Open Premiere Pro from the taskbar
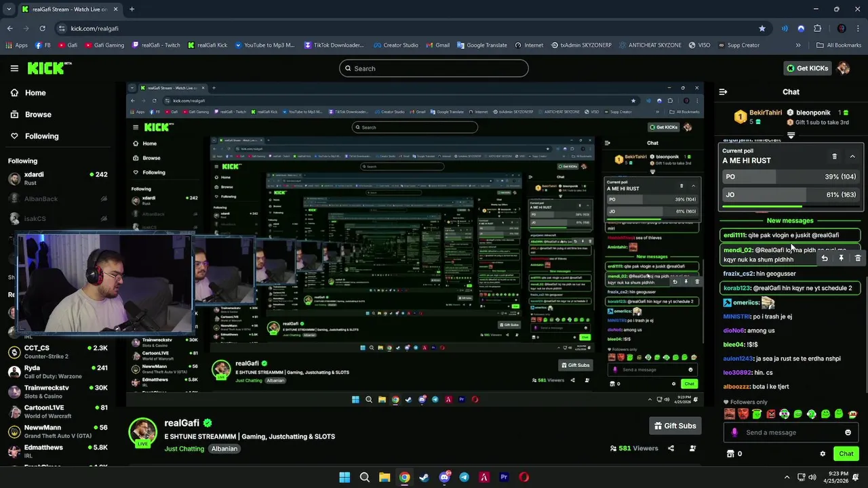868x488 pixels. 504,477
